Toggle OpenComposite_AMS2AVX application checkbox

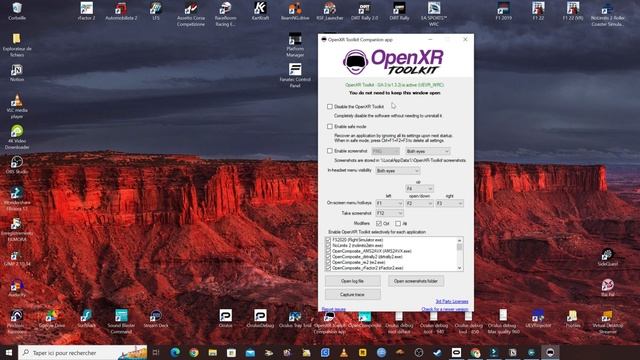tap(328, 251)
